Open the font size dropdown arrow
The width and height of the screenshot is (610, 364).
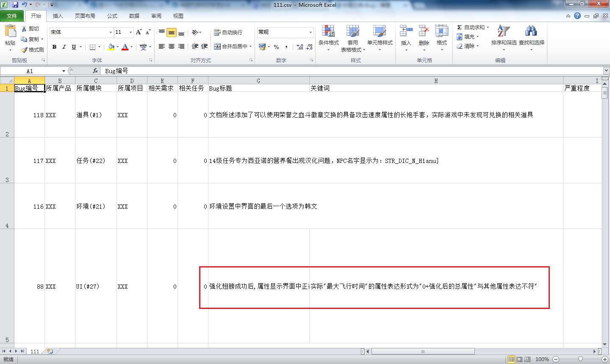(x=130, y=33)
